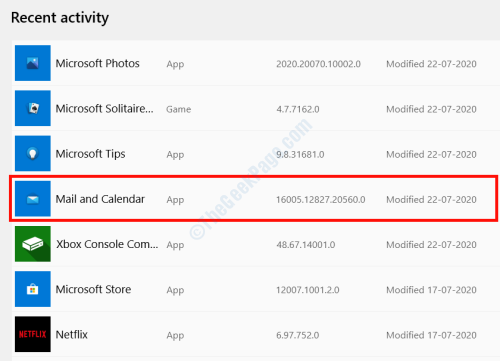Select the Microsoft Solitaire... name

pyautogui.click(x=105, y=109)
